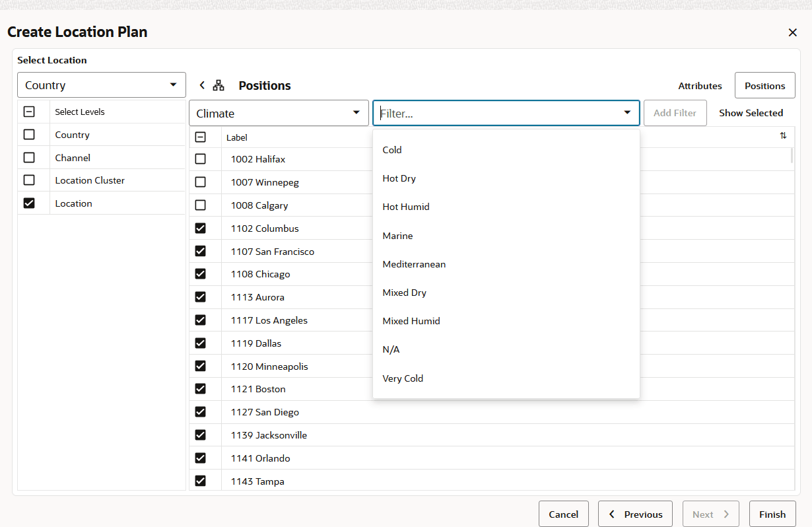The width and height of the screenshot is (812, 527).
Task: Check the 1002 Halifax checkbox
Action: [201, 159]
